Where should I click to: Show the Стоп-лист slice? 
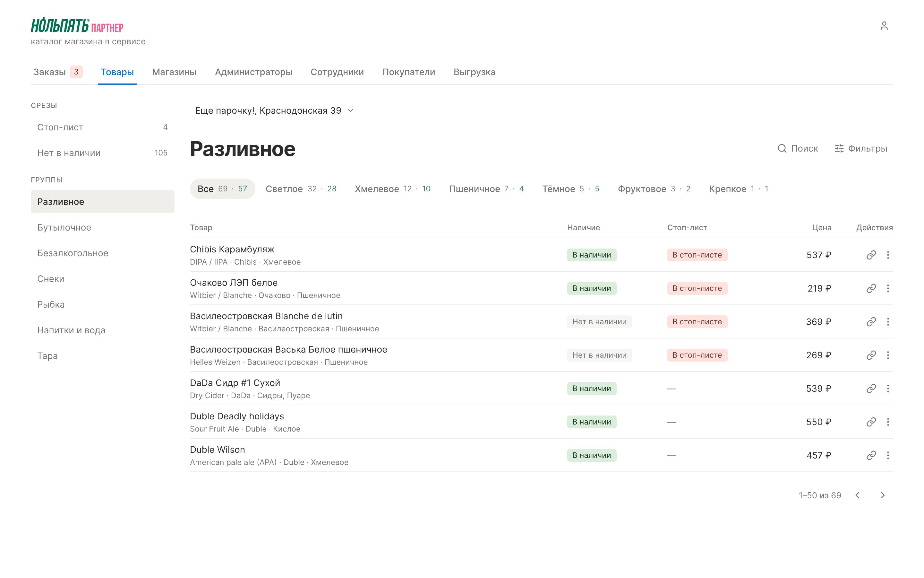[x=102, y=127]
